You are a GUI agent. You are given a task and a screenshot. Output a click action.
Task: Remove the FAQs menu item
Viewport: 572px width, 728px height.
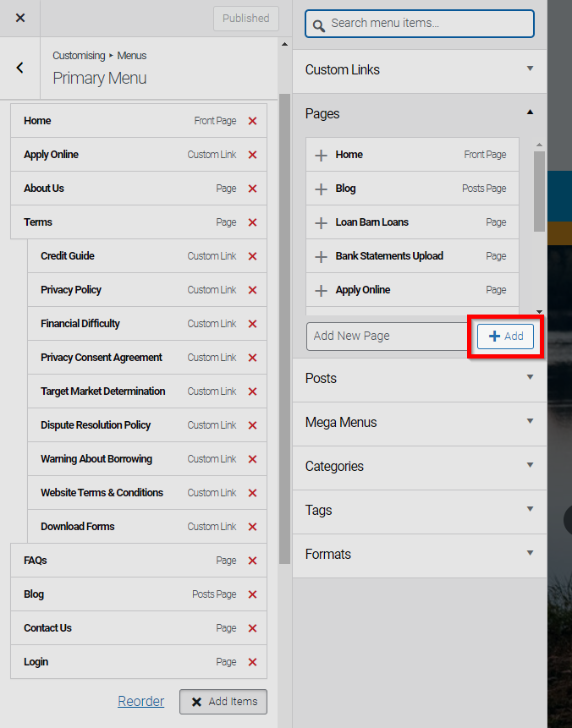click(x=252, y=561)
